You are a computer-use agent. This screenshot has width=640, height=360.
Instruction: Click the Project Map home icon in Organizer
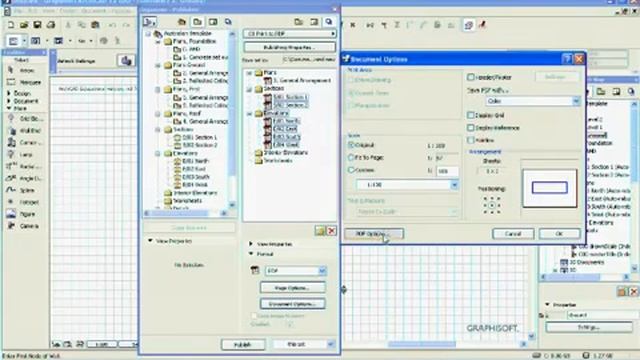click(182, 22)
